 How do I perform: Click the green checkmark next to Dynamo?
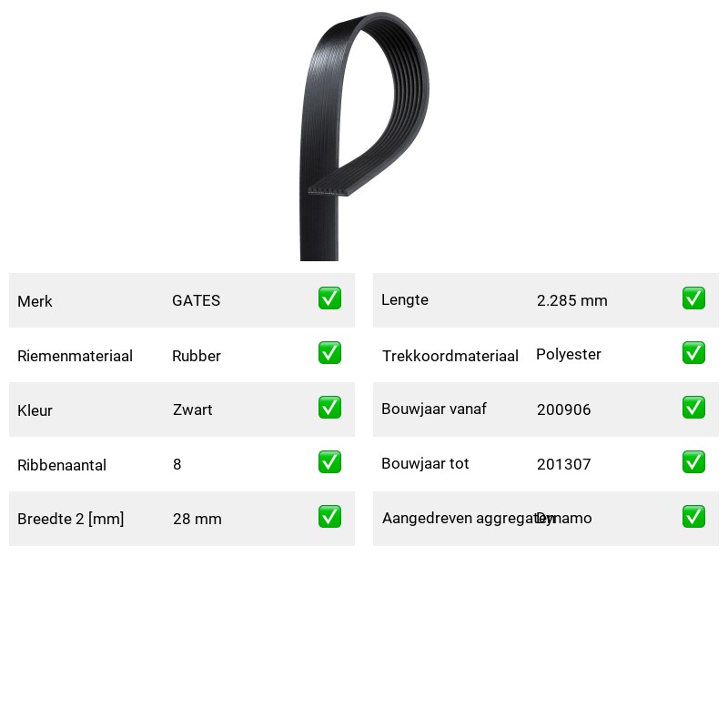tap(693, 517)
